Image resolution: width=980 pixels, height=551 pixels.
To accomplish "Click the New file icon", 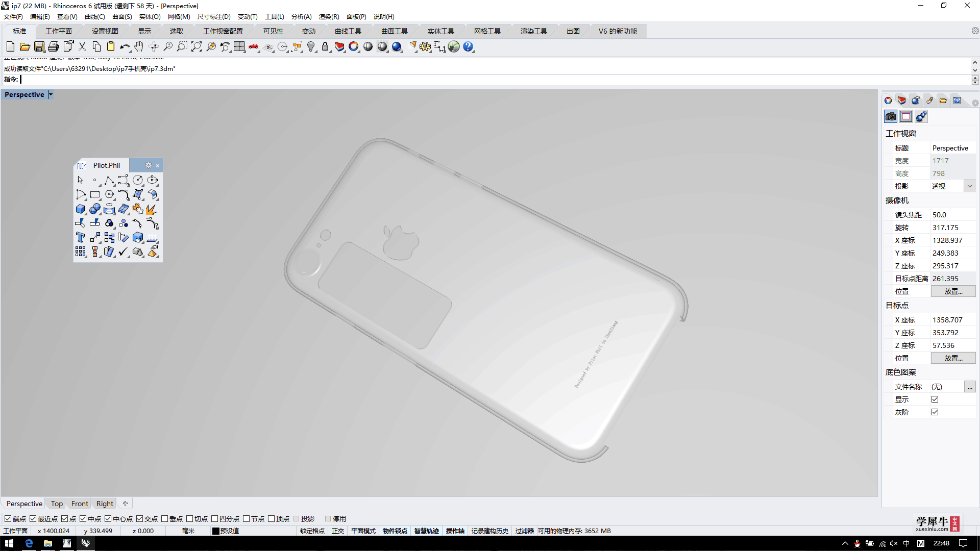I will (10, 47).
